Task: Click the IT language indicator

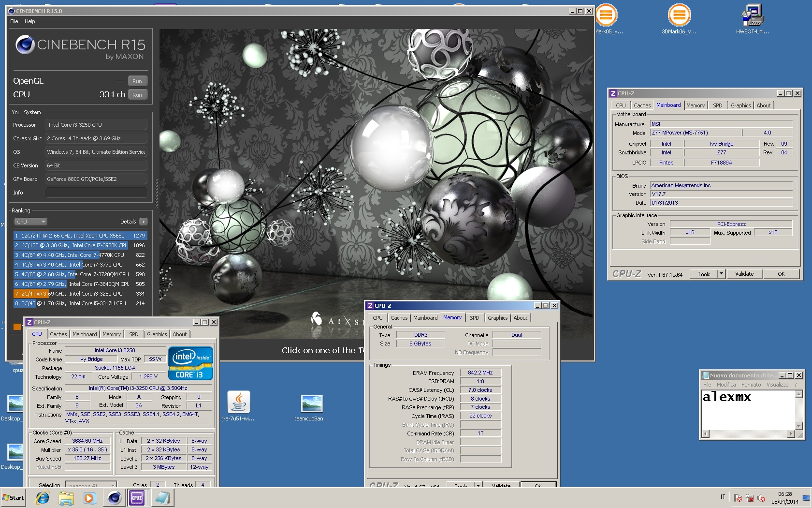Action: coord(723,497)
